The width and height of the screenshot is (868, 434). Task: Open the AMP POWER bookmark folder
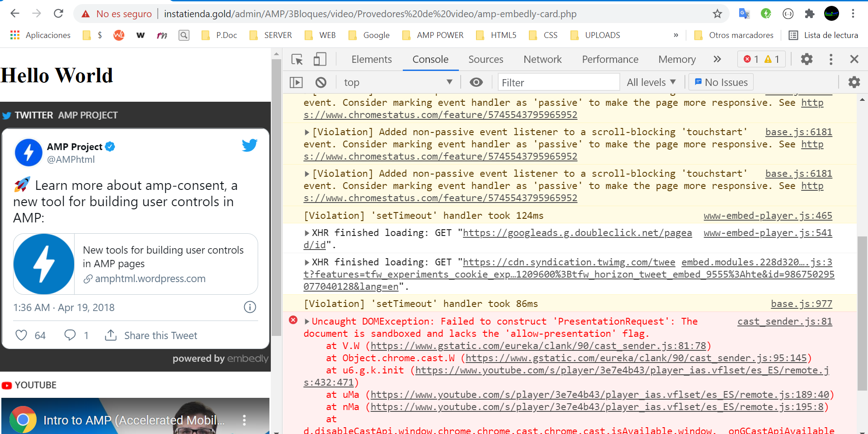tap(433, 35)
